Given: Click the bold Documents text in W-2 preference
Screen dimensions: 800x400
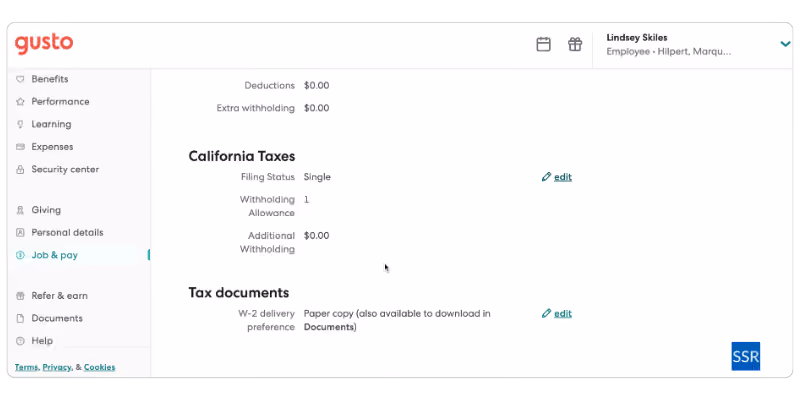Looking at the screenshot, I should [328, 327].
